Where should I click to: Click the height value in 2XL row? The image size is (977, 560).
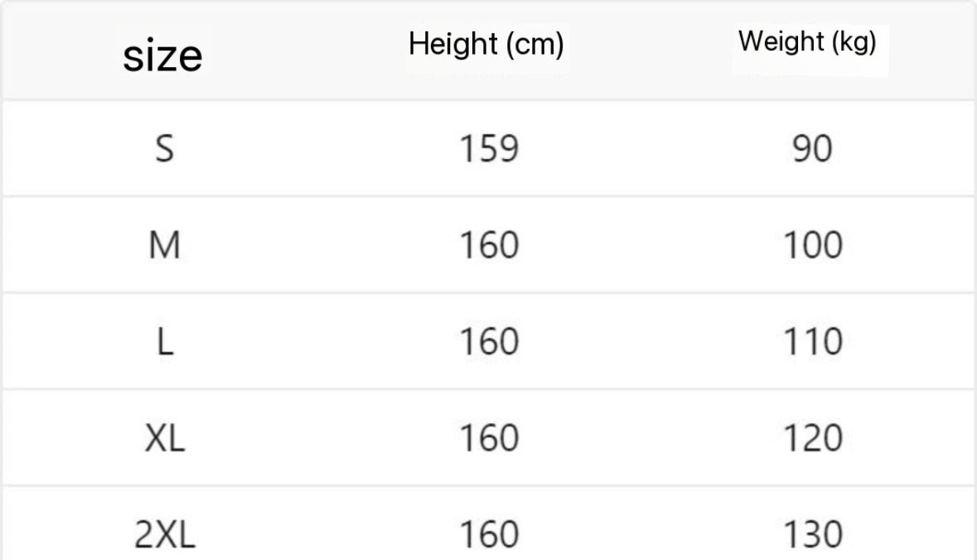tap(489, 534)
